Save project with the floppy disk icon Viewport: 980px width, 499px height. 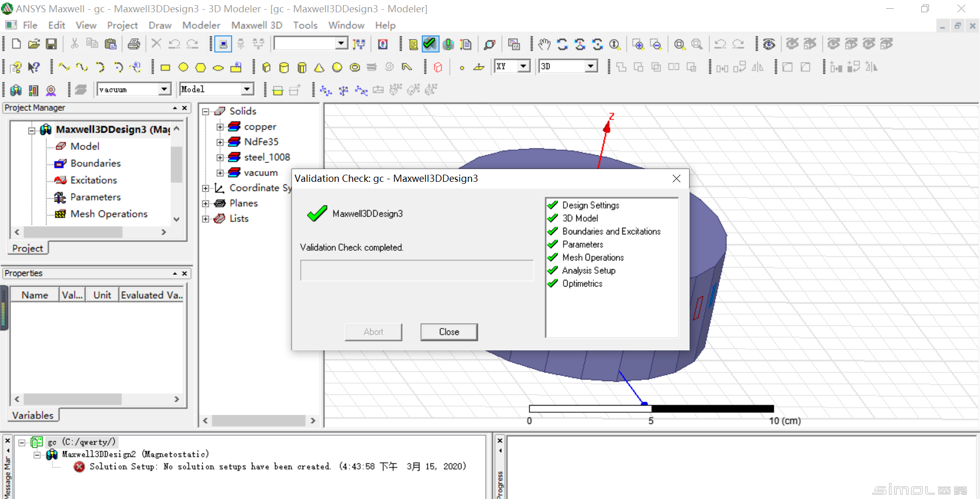tap(51, 44)
